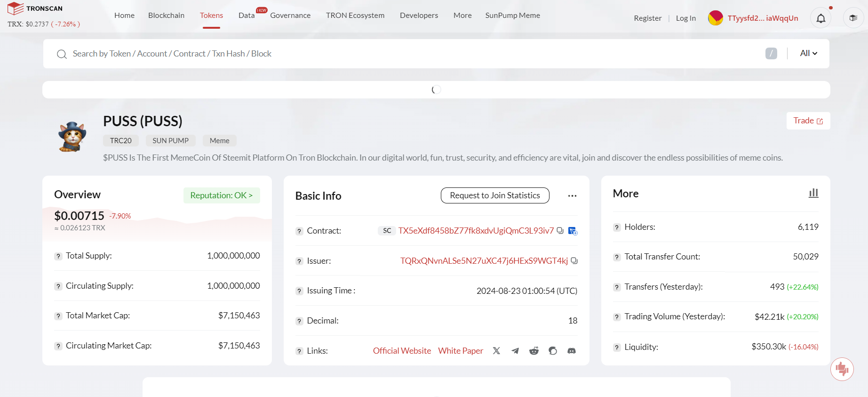Screen dimensions: 868x397
Task: Open the Blockchain menu
Action: point(166,16)
